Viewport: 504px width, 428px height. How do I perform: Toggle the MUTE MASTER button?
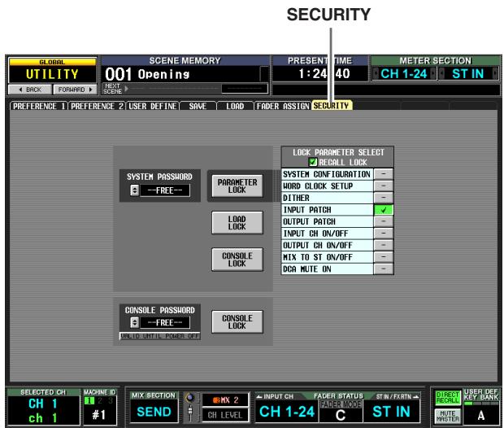pos(448,416)
